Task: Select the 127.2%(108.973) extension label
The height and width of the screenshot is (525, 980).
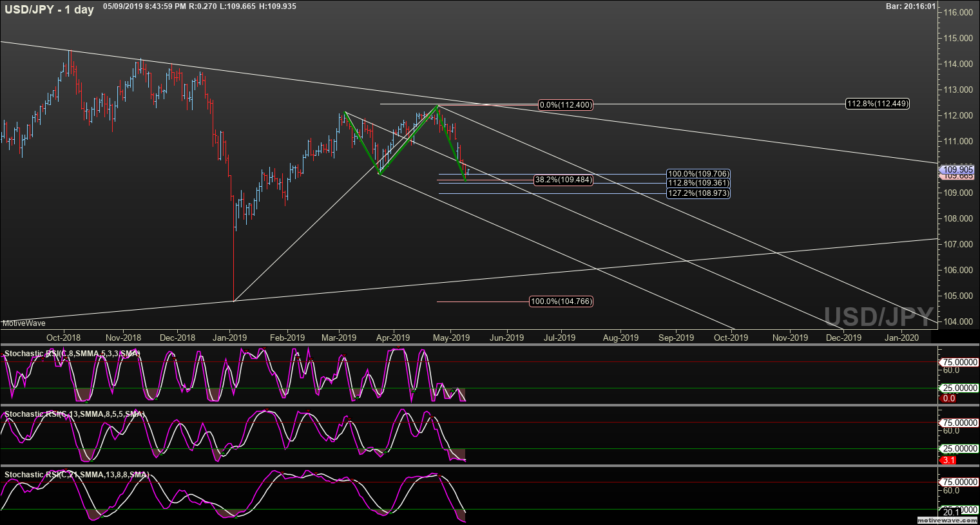Action: [698, 193]
